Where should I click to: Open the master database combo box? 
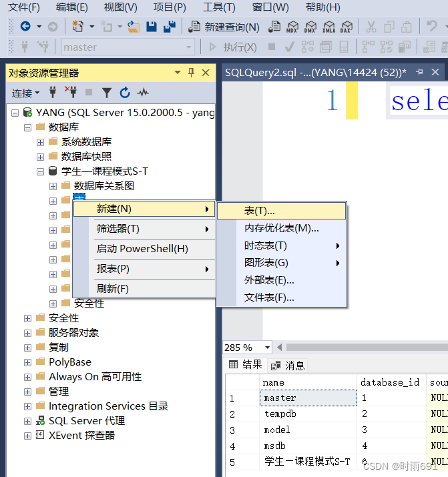[x=128, y=47]
